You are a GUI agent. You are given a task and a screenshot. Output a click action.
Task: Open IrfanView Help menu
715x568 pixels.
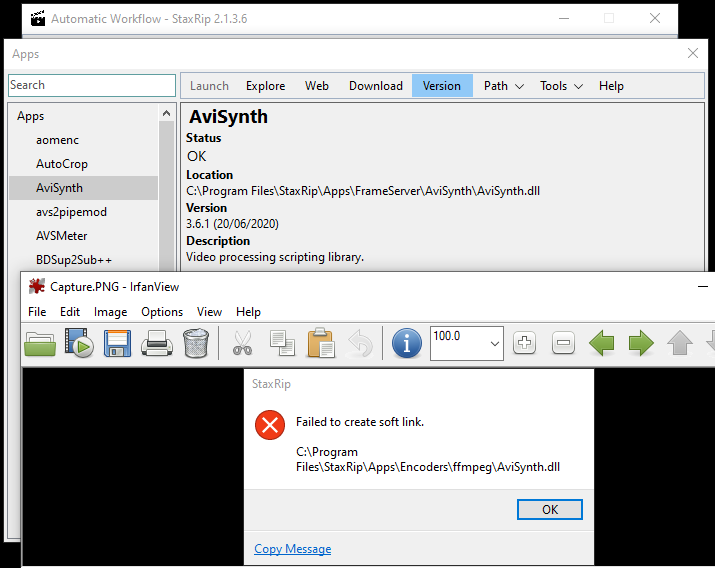coord(248,312)
